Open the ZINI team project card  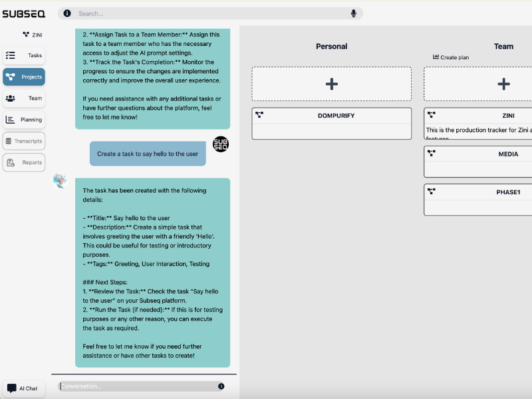point(477,124)
